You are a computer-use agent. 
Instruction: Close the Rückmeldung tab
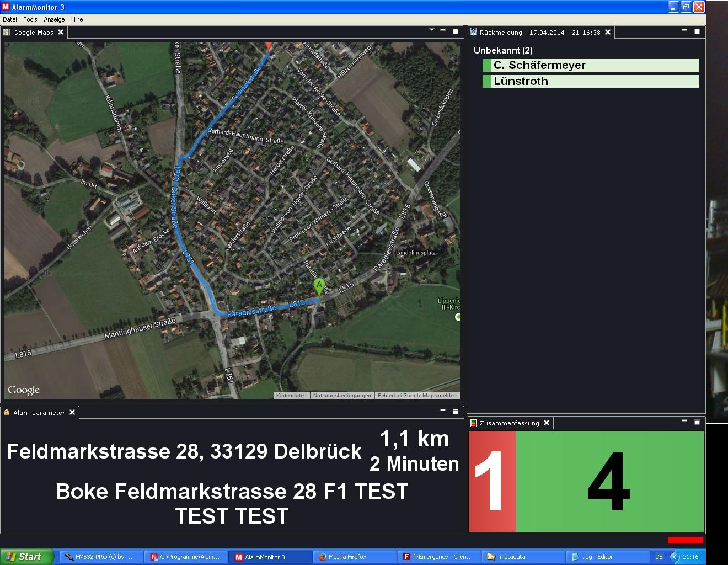click(x=608, y=33)
